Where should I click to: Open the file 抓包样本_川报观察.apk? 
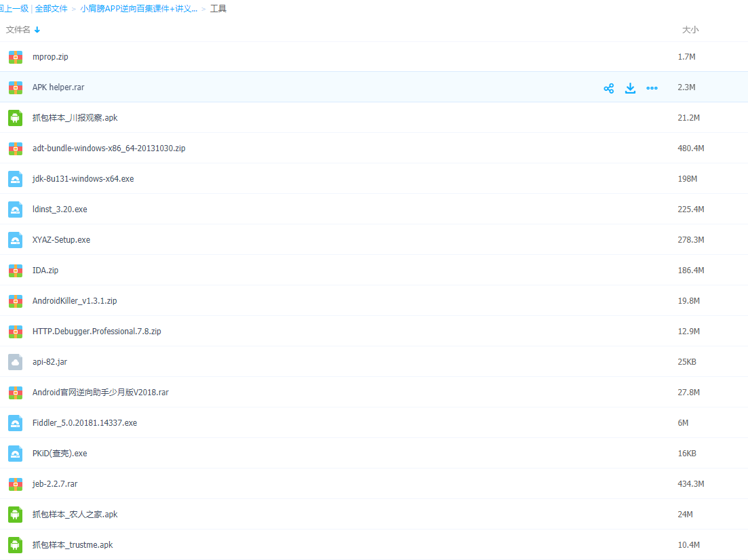pyautogui.click(x=75, y=118)
